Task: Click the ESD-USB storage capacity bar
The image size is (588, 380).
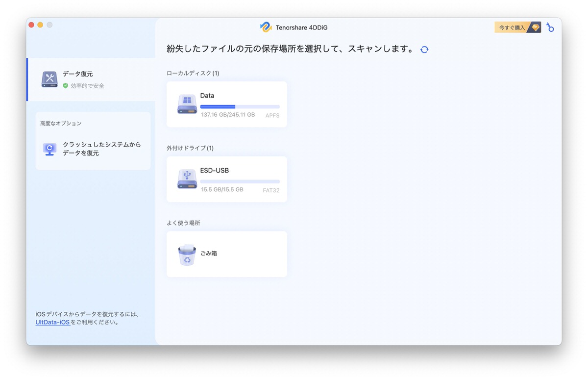Action: click(x=240, y=181)
